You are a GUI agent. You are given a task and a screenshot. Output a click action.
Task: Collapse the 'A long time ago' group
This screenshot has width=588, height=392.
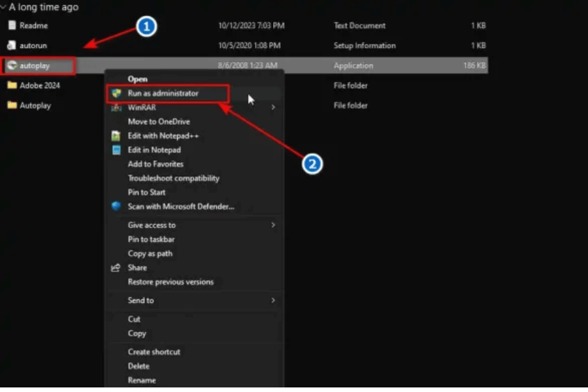pos(4,7)
